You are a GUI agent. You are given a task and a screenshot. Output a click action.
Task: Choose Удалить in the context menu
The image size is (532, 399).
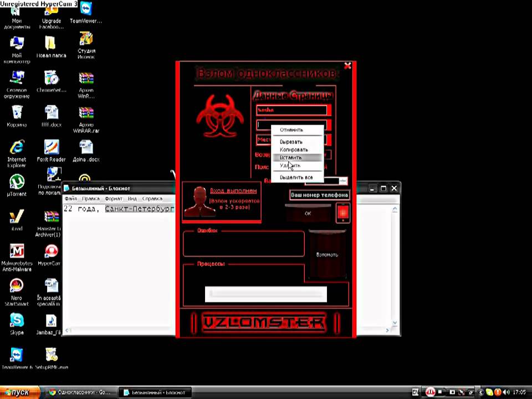[x=298, y=166]
